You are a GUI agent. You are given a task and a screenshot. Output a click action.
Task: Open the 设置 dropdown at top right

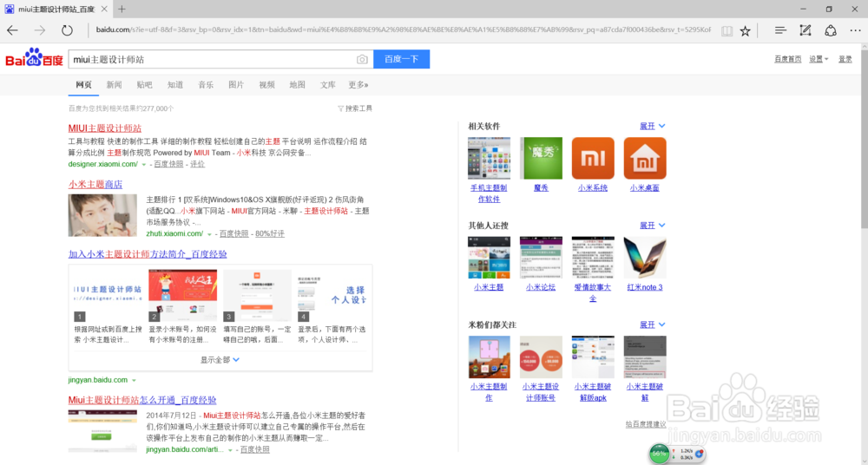pyautogui.click(x=819, y=59)
